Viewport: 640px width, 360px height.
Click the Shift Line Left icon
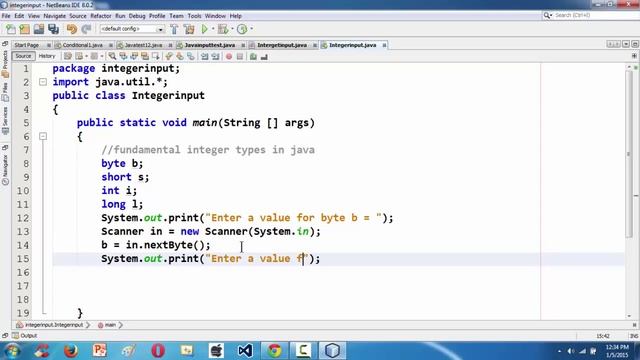coord(204,56)
